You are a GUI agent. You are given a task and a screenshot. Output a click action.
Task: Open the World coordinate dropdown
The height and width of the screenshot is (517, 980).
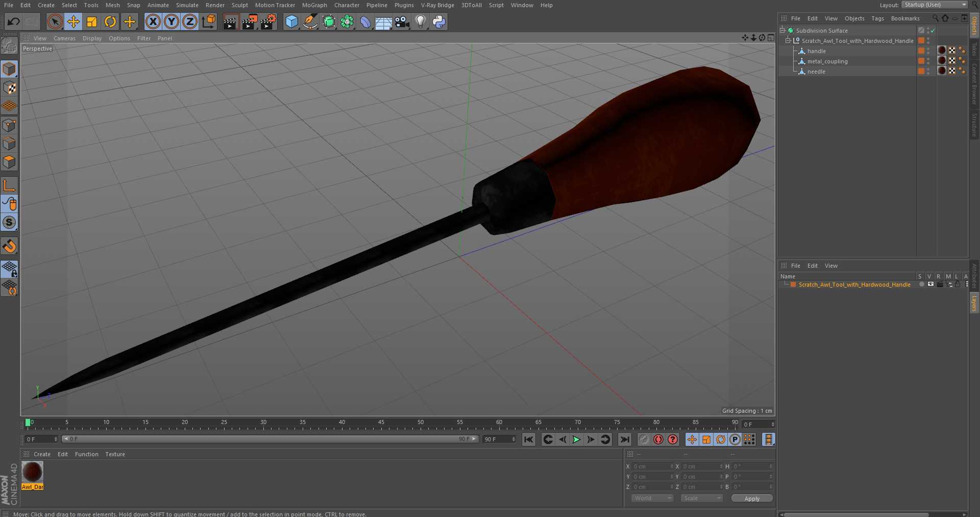(652, 498)
